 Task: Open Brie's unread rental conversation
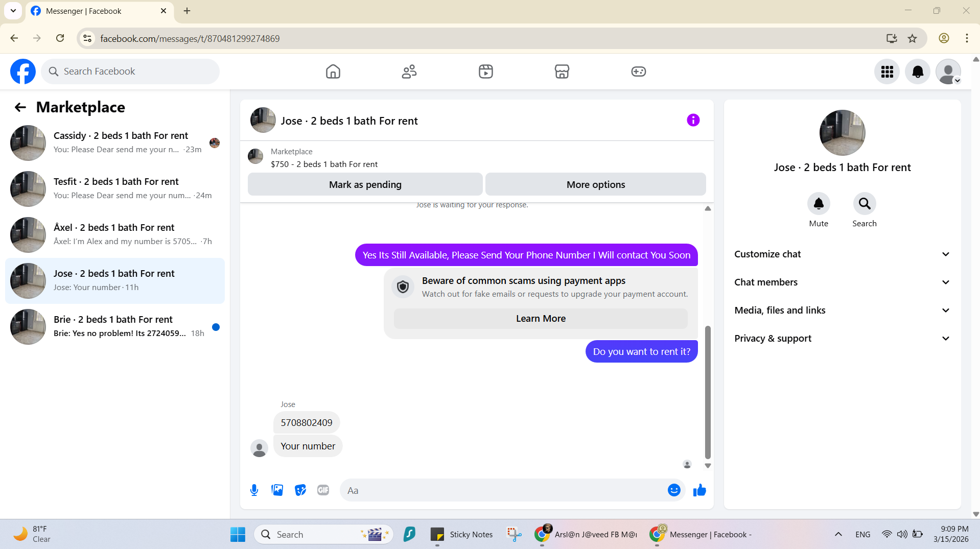115,327
